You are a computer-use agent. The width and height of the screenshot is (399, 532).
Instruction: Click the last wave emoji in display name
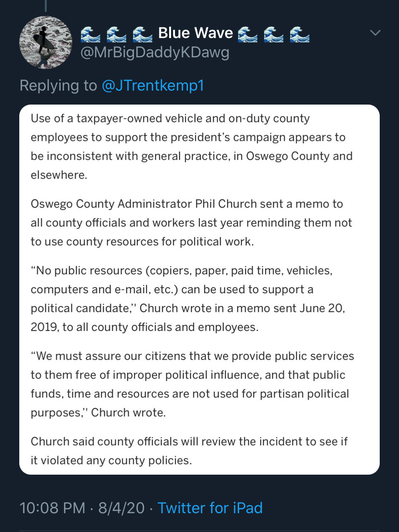[300, 34]
